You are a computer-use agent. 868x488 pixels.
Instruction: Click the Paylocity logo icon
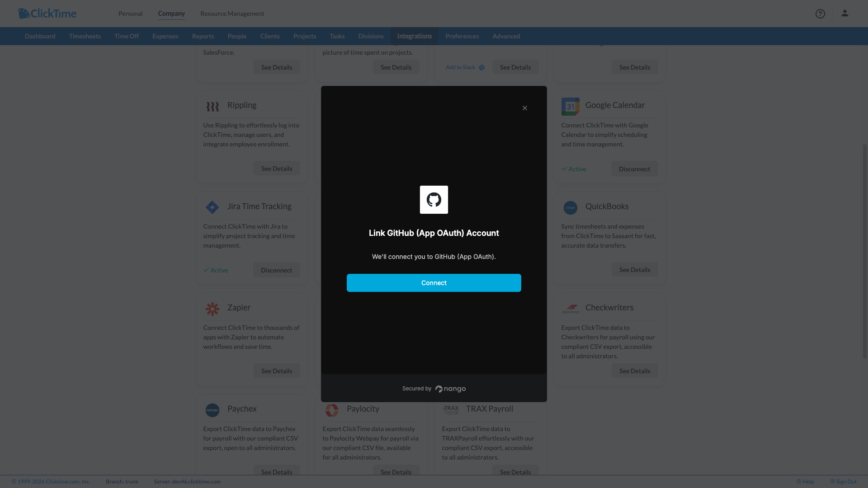332,410
